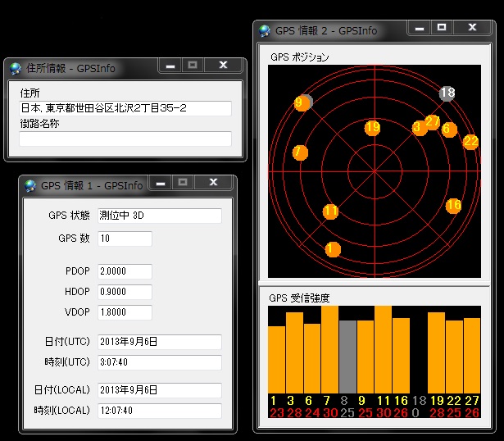Click the empty 街路名称 input field
Screen dimensions: 504x441
[x=125, y=139]
